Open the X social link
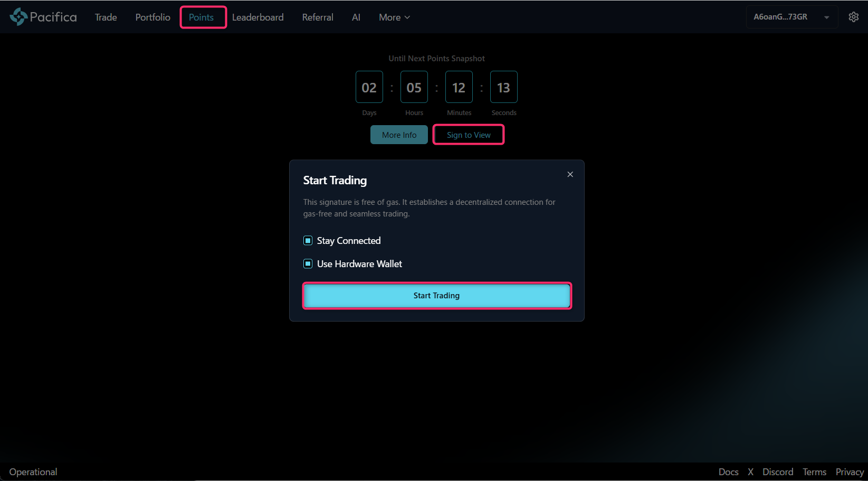Viewport: 868px width, 481px height. (750, 472)
